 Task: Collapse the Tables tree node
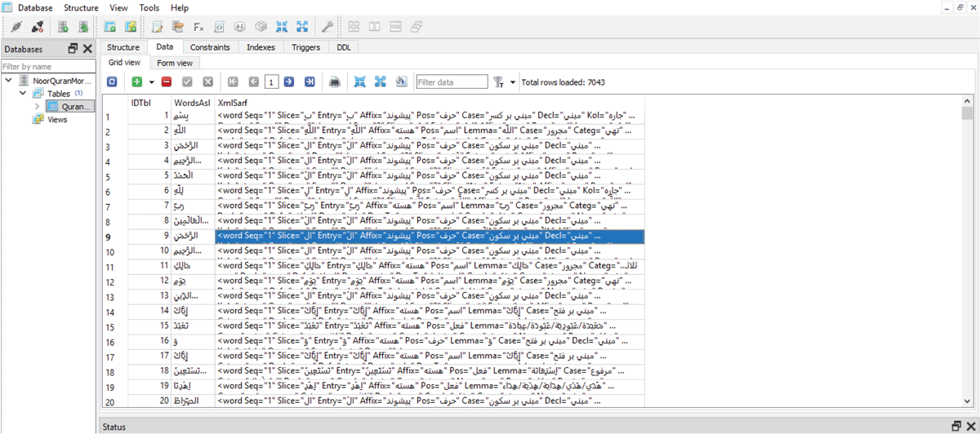point(24,94)
